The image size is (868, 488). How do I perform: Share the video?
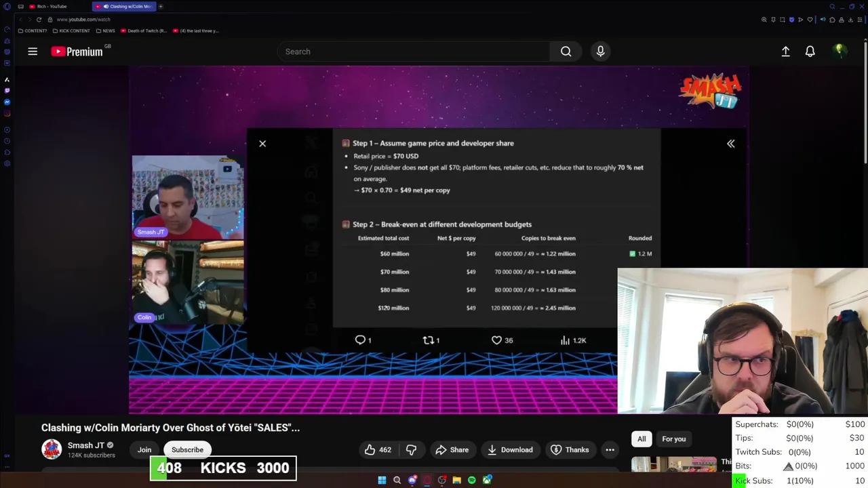pyautogui.click(x=452, y=450)
